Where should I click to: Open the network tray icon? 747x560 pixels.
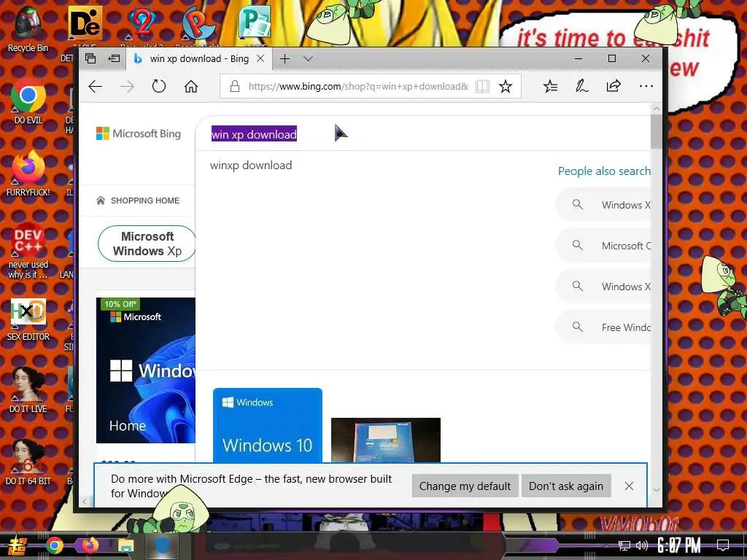(x=624, y=545)
